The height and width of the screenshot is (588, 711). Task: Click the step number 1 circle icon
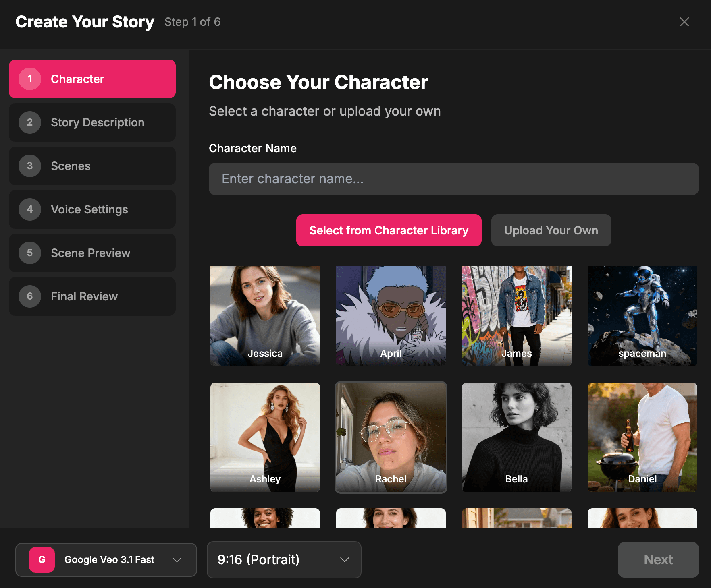30,79
